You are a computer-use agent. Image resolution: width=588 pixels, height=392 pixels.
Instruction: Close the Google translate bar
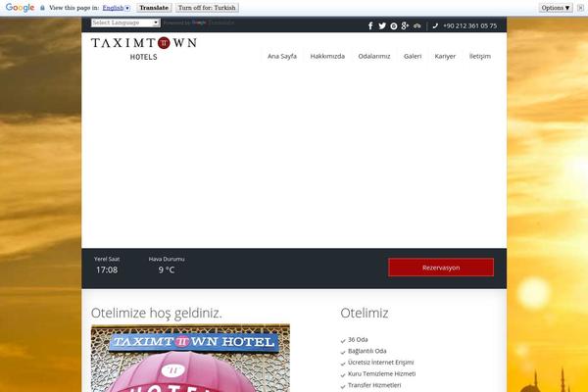(580, 8)
